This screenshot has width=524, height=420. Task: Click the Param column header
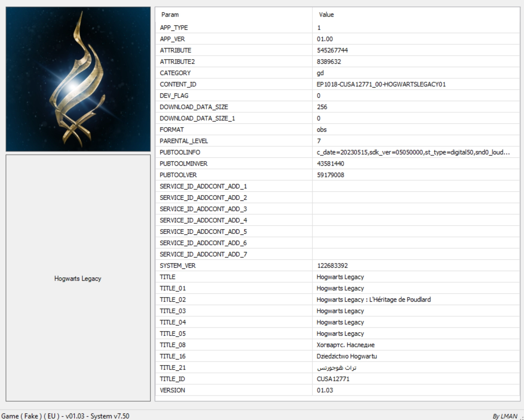170,15
